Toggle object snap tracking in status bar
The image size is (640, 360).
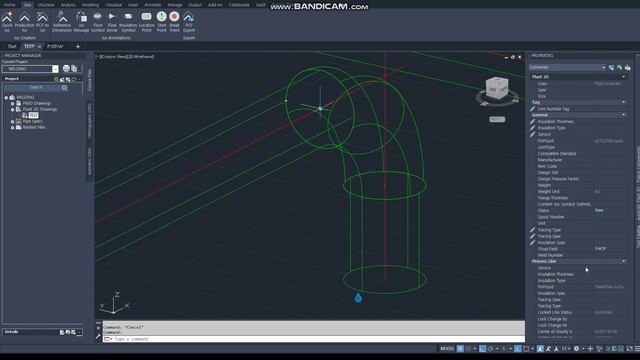coord(518,349)
